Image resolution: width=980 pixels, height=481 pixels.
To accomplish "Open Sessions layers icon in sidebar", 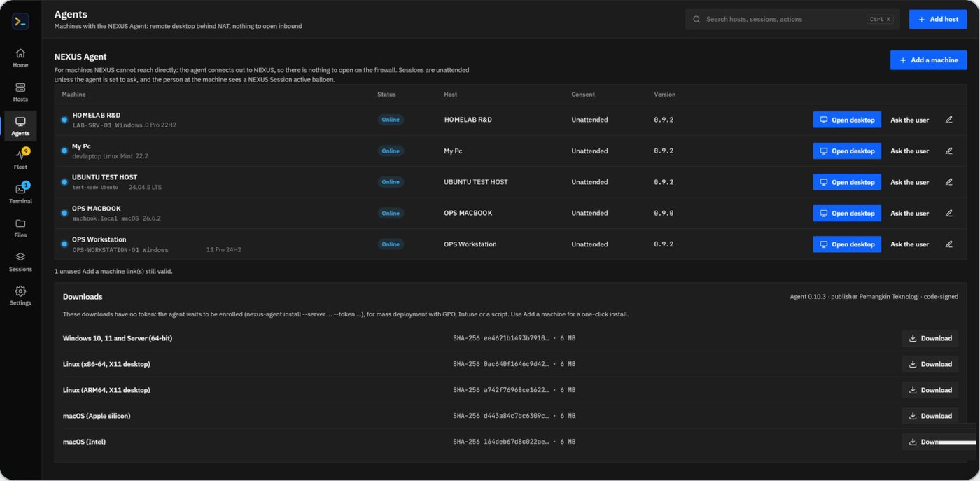I will pyautogui.click(x=20, y=257).
